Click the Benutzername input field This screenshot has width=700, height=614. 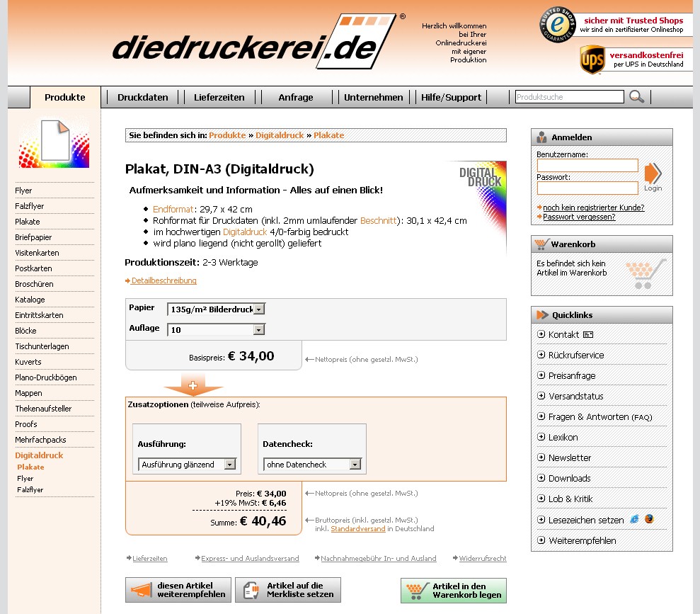point(587,166)
